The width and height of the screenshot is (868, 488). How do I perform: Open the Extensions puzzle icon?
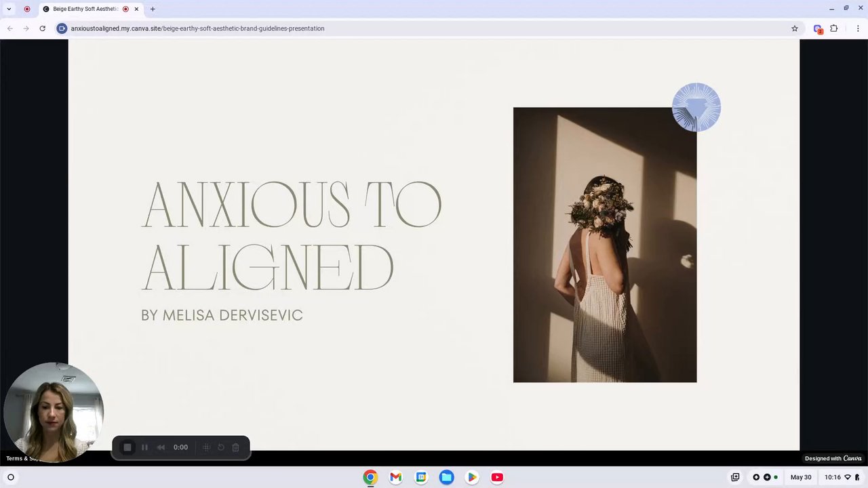(x=834, y=28)
